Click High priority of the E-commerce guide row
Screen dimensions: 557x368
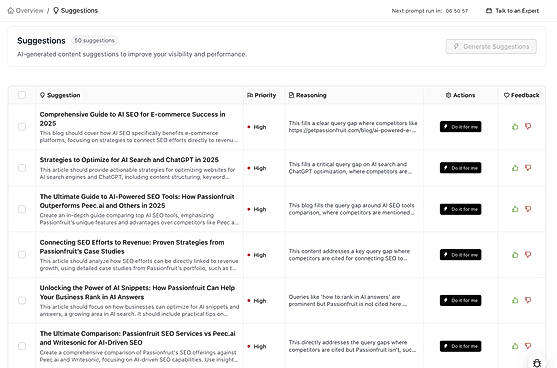point(257,127)
